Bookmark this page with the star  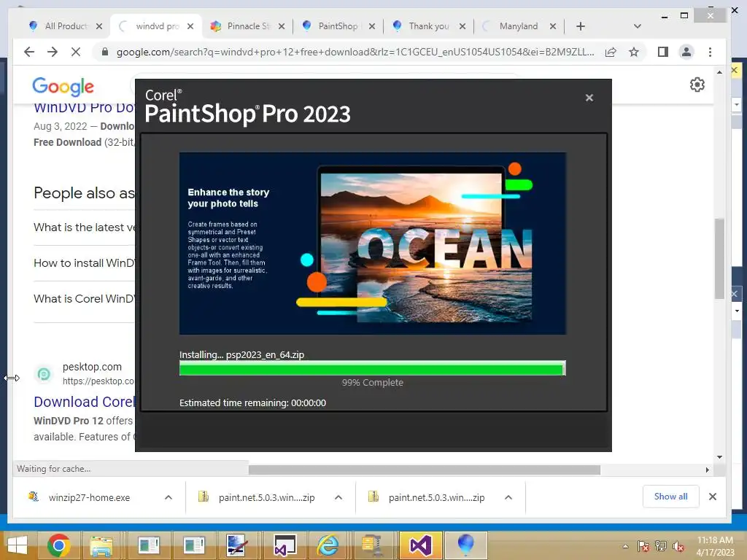(634, 52)
